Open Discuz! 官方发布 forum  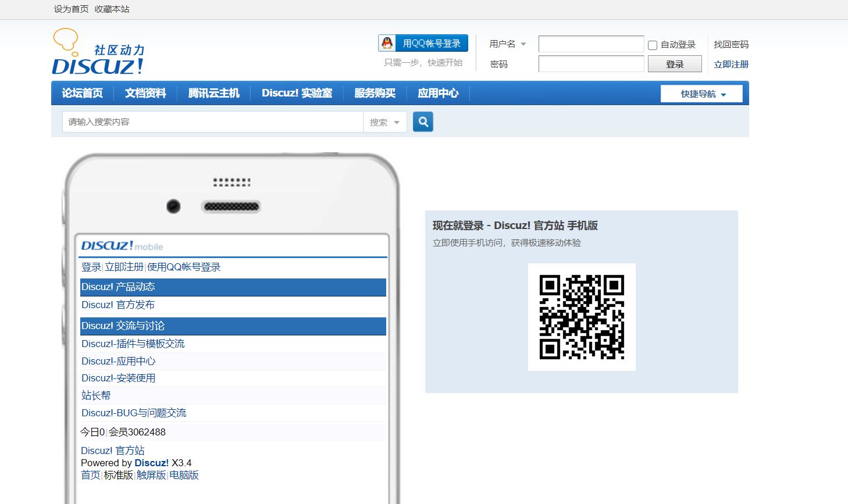coord(118,305)
